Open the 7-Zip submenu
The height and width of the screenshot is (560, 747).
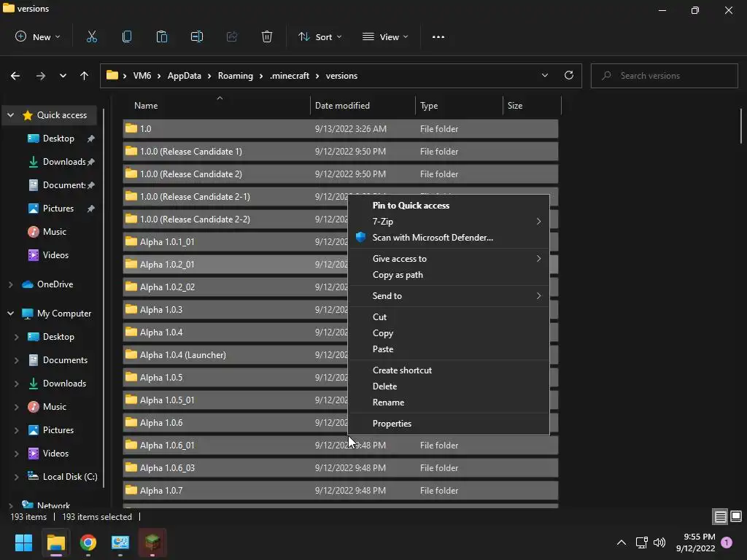[x=449, y=222]
